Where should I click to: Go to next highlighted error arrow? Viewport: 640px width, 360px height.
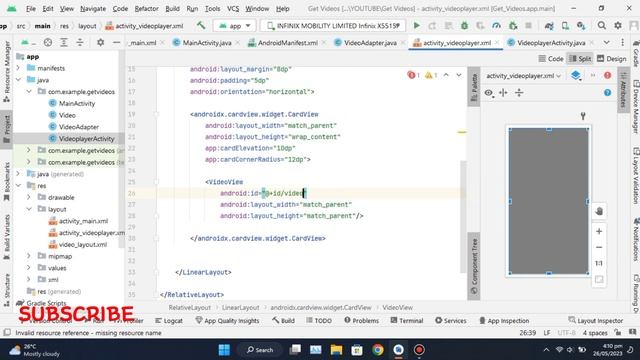tap(459, 75)
